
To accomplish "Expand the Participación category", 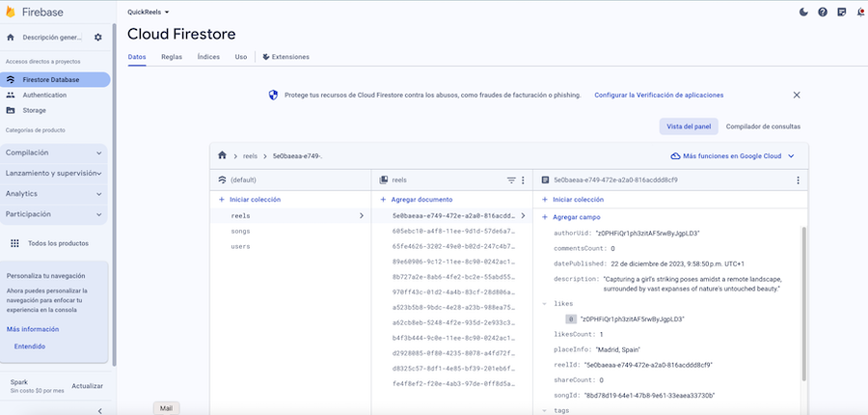I will click(x=54, y=214).
